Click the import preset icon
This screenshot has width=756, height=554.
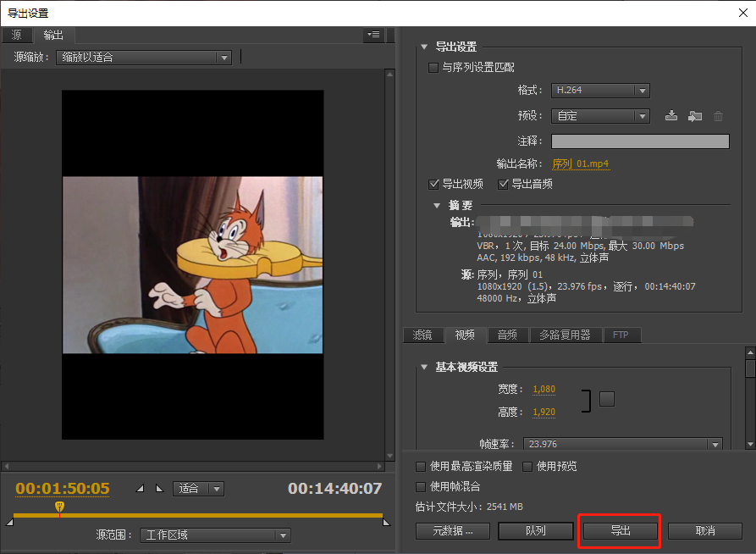coord(694,116)
